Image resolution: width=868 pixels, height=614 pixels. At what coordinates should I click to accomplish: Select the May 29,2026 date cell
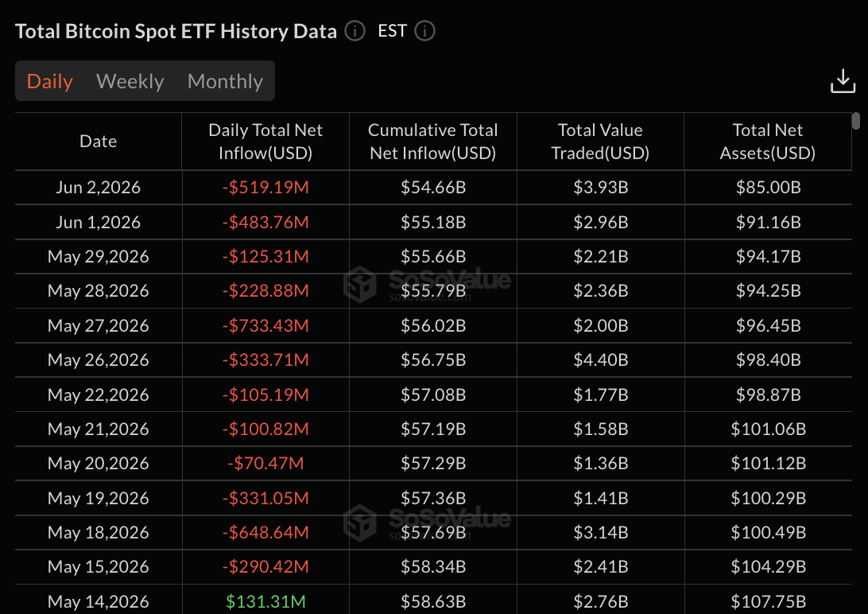pyautogui.click(x=98, y=256)
